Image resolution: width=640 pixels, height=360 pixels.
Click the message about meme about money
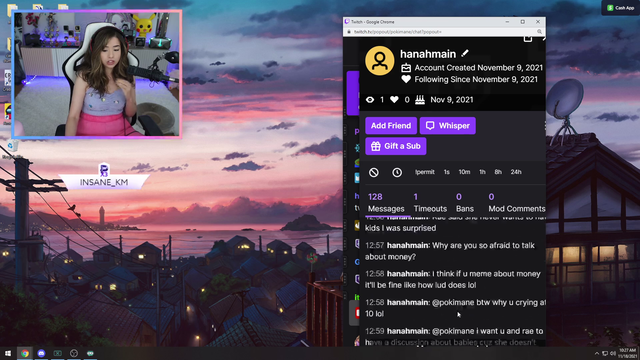[x=453, y=279]
